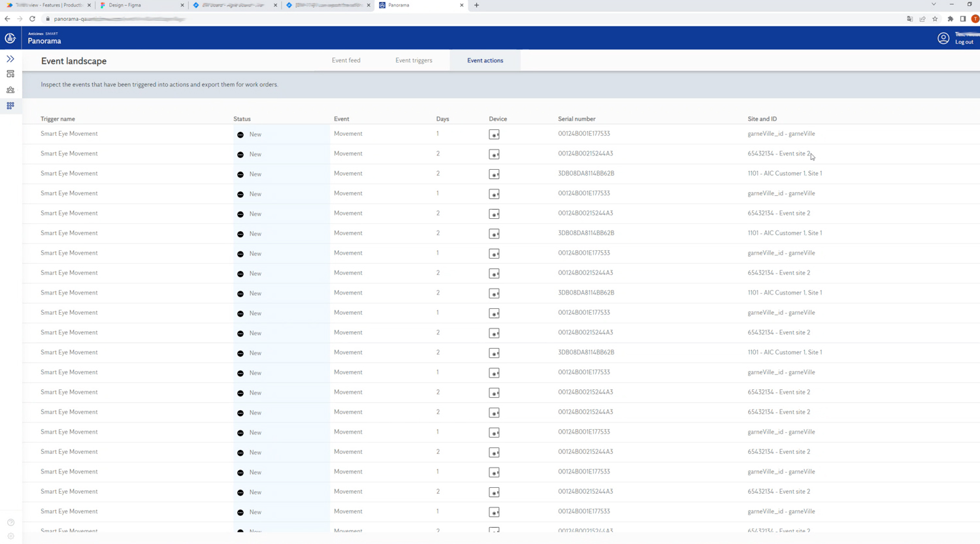Open status menu icon in first table row
Image resolution: width=980 pixels, height=544 pixels.
pyautogui.click(x=240, y=135)
